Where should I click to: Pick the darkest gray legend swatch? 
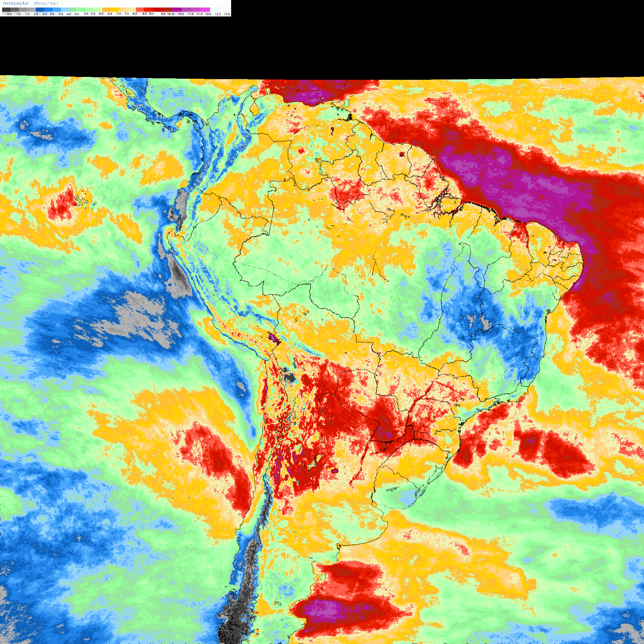(6, 10)
